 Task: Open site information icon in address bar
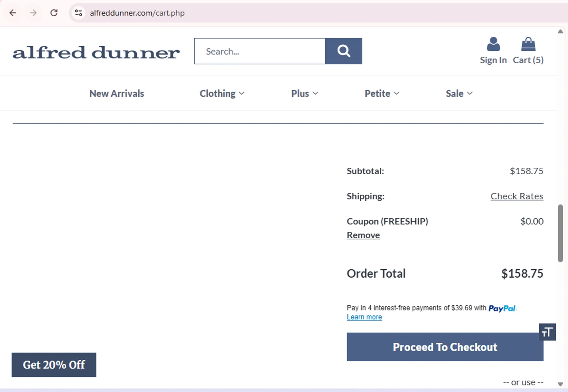pyautogui.click(x=78, y=13)
